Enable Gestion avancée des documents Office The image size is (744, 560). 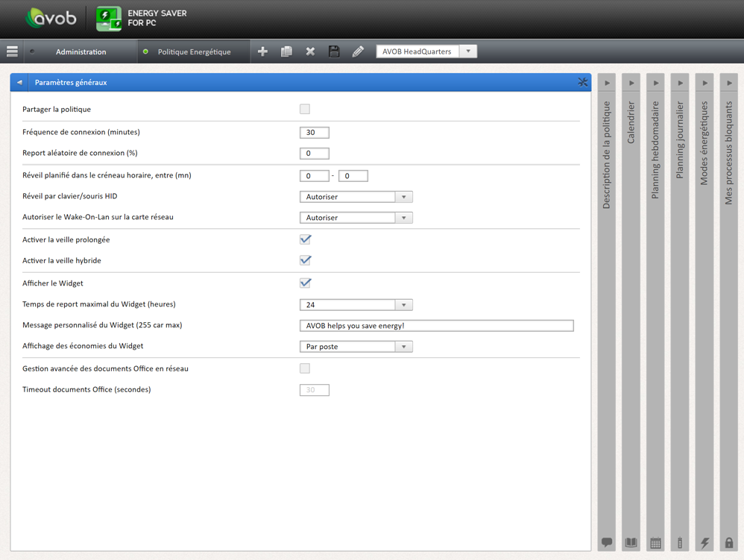[305, 368]
